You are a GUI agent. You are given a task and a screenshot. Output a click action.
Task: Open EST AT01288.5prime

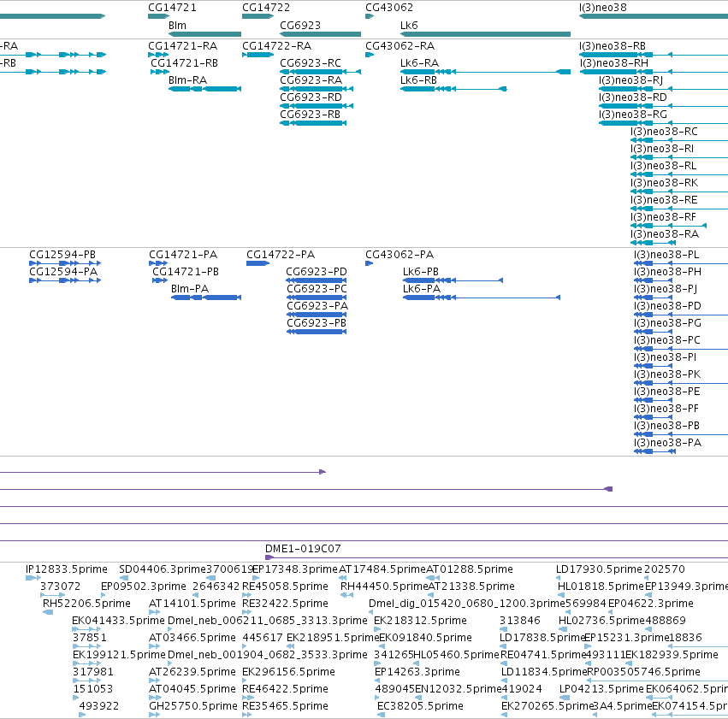click(x=470, y=569)
